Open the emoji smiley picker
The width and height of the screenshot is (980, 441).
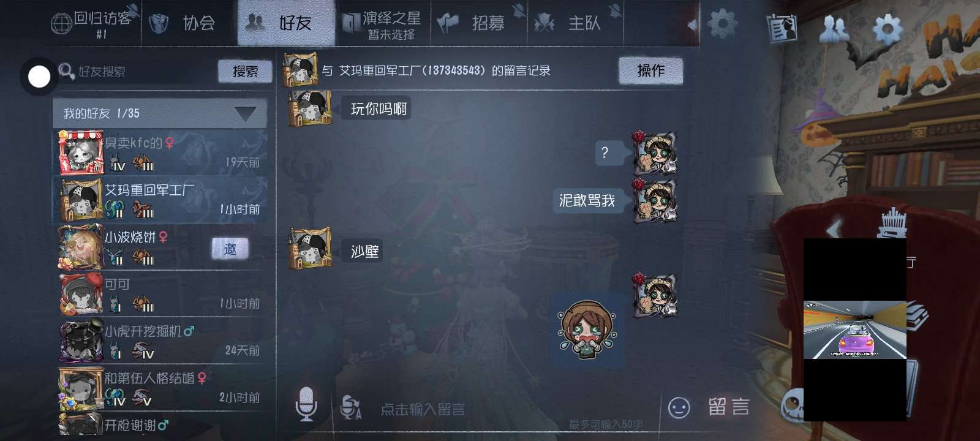click(x=679, y=407)
